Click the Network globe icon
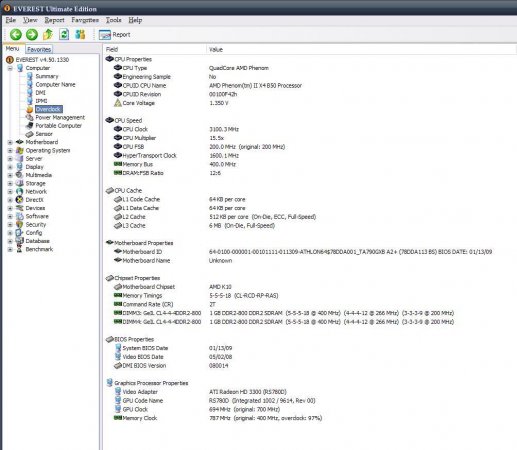 click(x=20, y=191)
